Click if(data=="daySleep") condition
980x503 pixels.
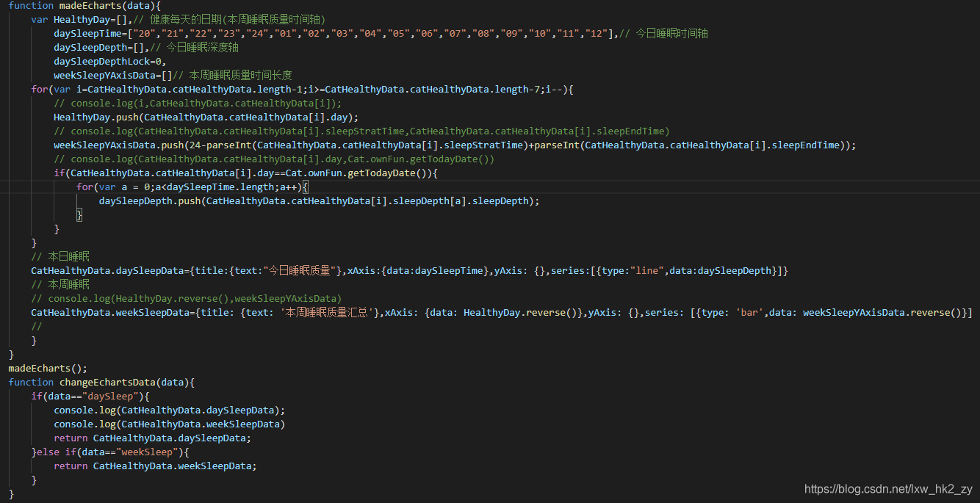click(x=90, y=397)
